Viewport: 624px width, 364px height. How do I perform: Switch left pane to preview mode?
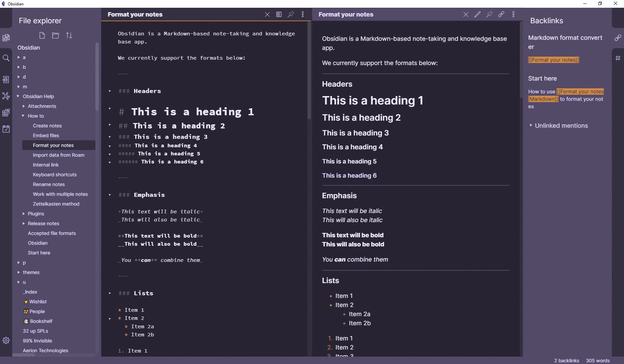pyautogui.click(x=279, y=14)
